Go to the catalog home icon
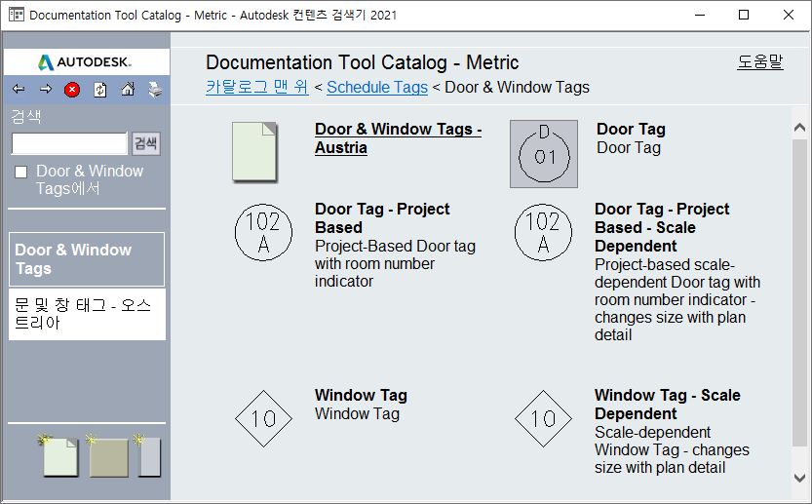Screen dimensions: 812x504 [x=128, y=89]
